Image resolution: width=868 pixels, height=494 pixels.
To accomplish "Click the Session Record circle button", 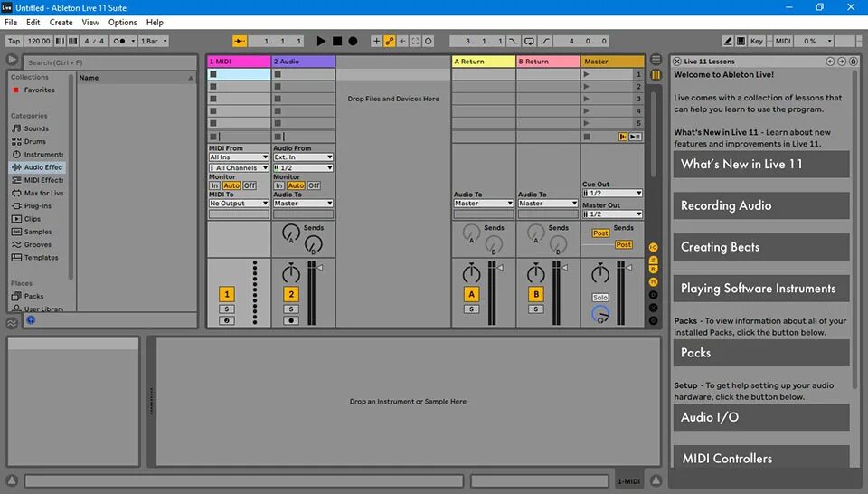I will [x=428, y=41].
